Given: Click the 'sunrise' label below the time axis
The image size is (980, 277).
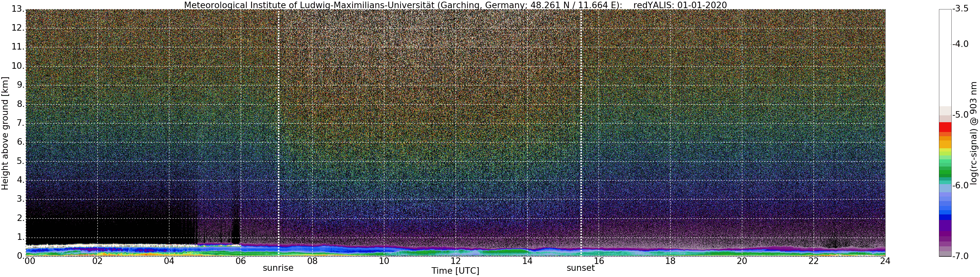Looking at the screenshot, I should (x=278, y=268).
